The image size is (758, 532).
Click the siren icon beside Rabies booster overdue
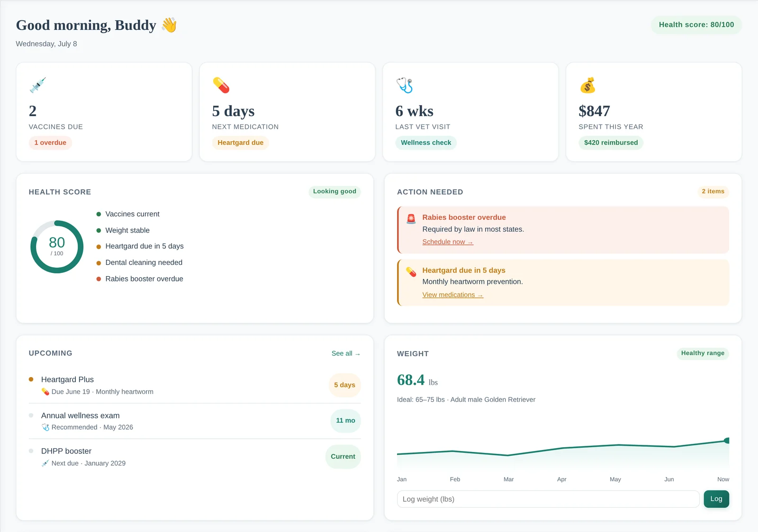(x=411, y=218)
